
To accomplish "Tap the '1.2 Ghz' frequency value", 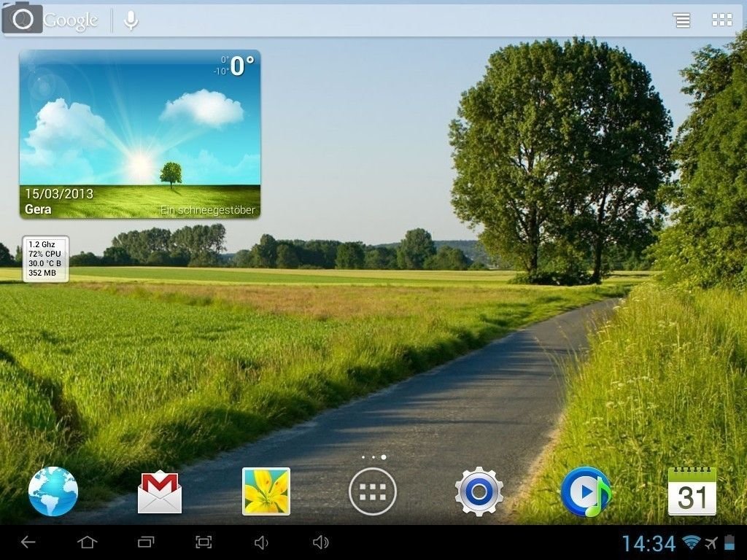I will (42, 244).
